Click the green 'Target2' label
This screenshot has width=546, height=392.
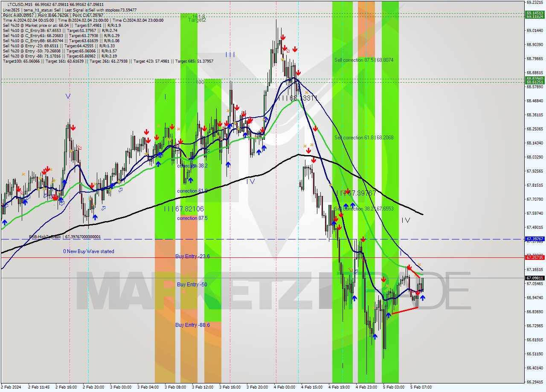[x=197, y=20]
